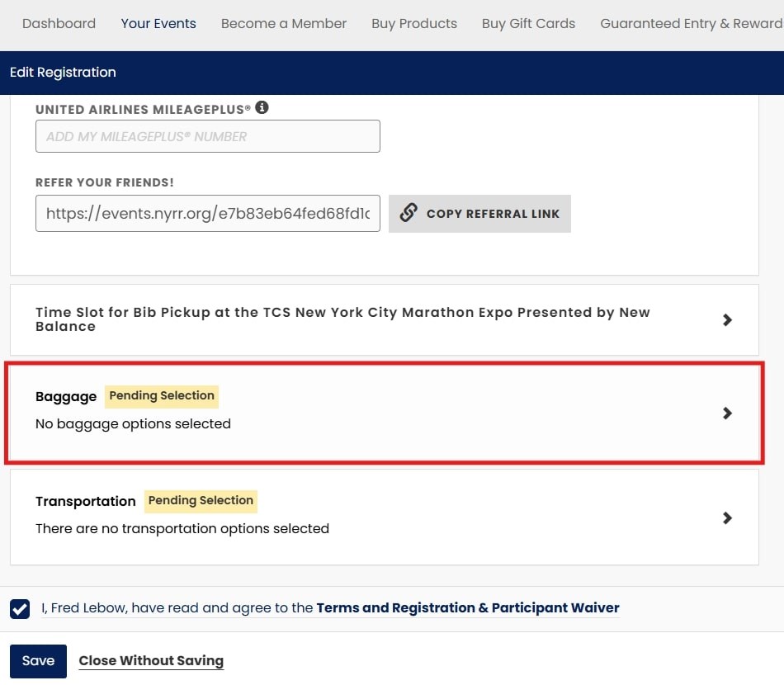This screenshot has height=685, width=784.
Task: Go to Your Events tab
Action: pyautogui.click(x=158, y=23)
